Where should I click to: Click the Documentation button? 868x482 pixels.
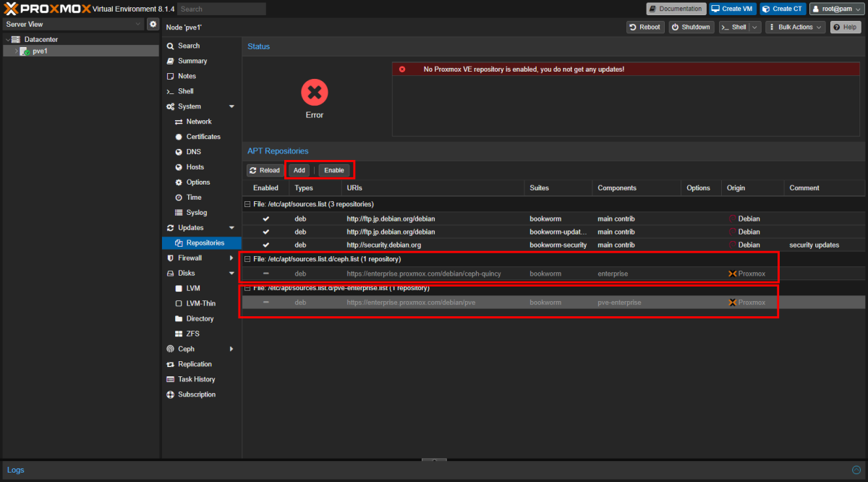click(676, 9)
